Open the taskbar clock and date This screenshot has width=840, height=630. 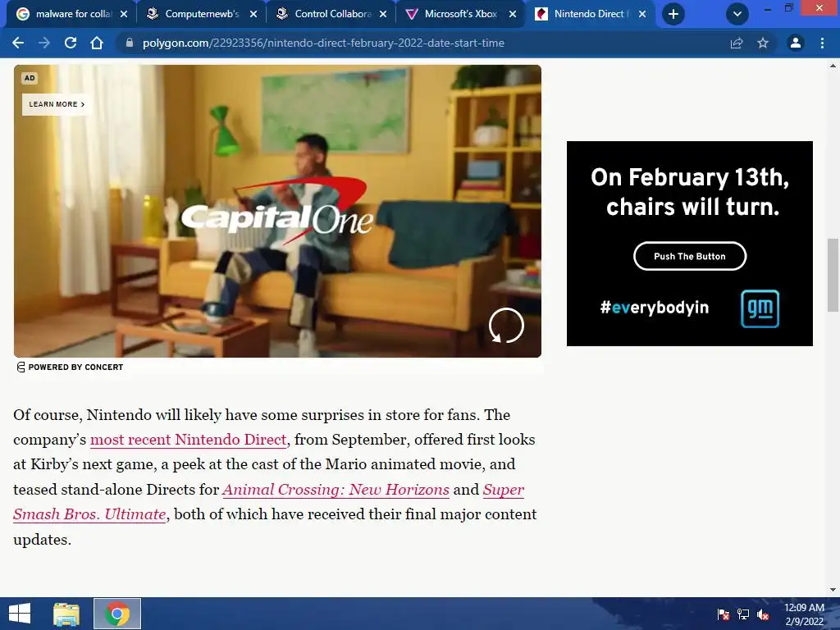tap(804, 614)
